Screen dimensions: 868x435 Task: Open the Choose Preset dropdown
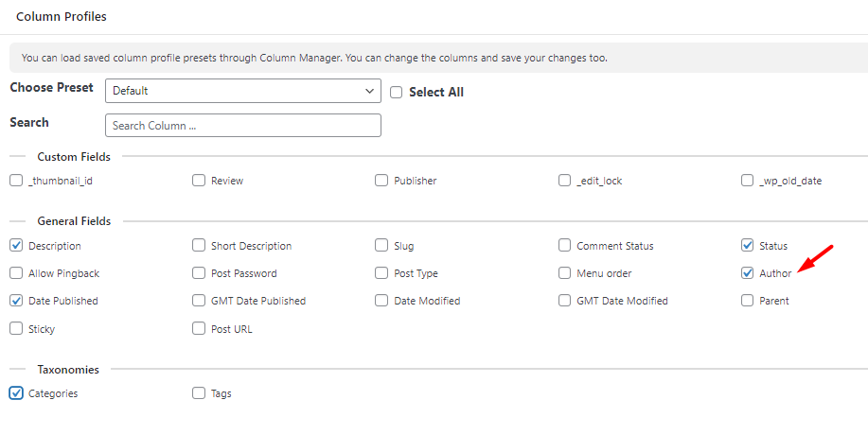[x=243, y=91]
